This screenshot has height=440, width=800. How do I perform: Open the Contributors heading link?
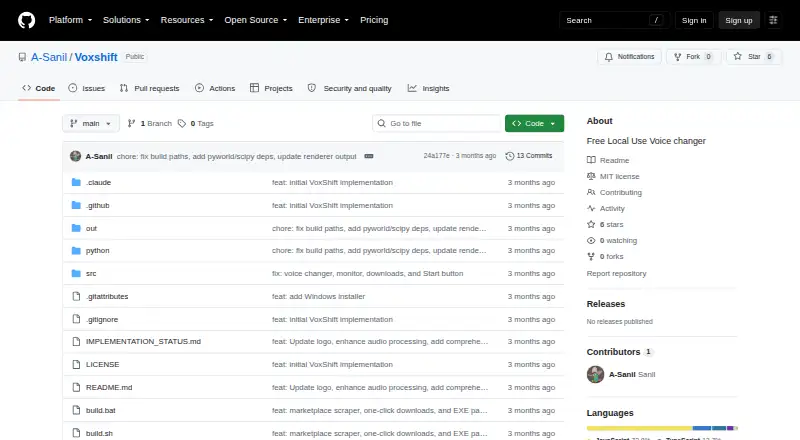point(619,352)
